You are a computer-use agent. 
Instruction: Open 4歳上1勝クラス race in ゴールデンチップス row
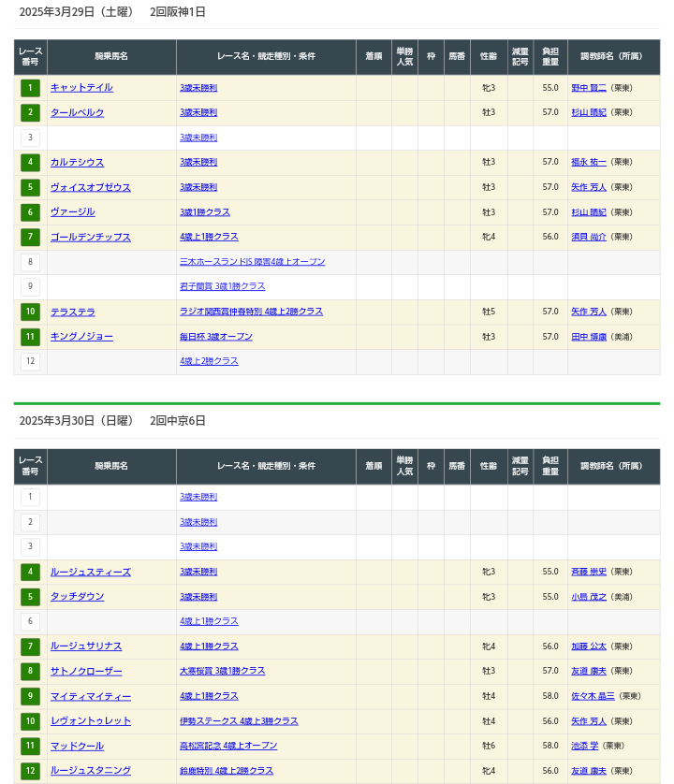coord(209,237)
